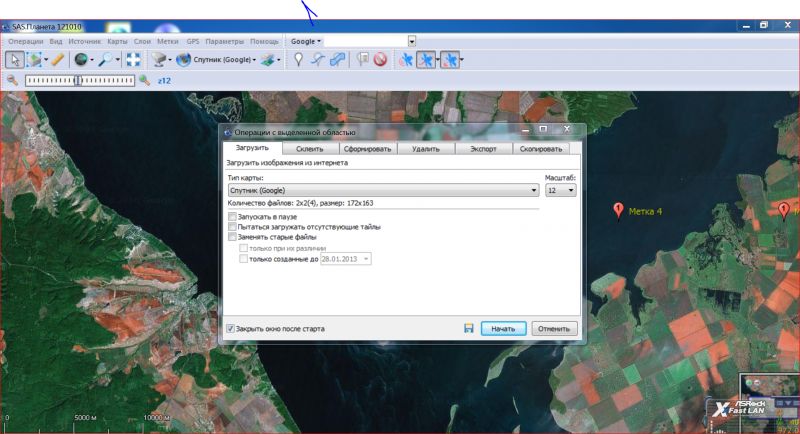Open the Тип карты dropdown

(383, 190)
